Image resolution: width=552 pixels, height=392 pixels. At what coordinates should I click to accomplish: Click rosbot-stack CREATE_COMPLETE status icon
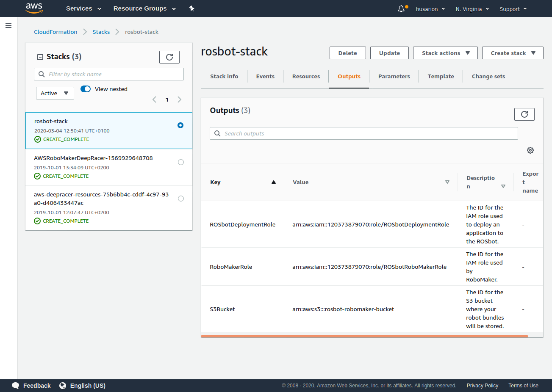[38, 139]
